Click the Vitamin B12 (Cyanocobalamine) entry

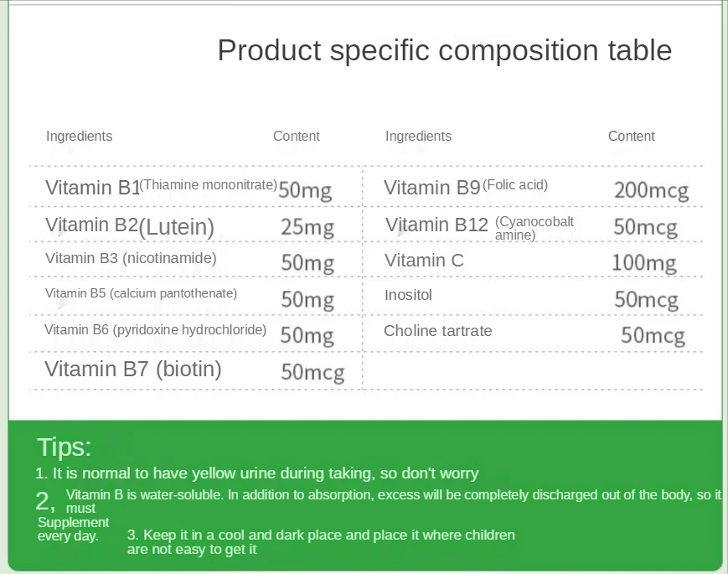(480, 226)
